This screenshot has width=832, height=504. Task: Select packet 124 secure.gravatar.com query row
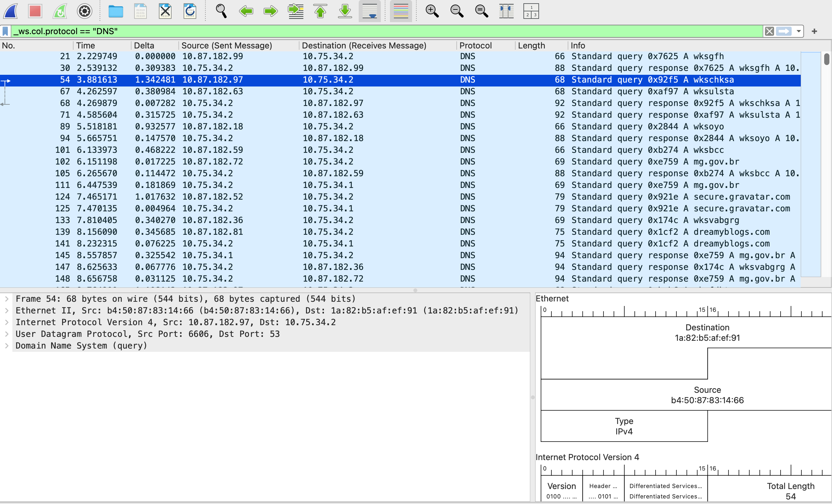(x=338, y=197)
